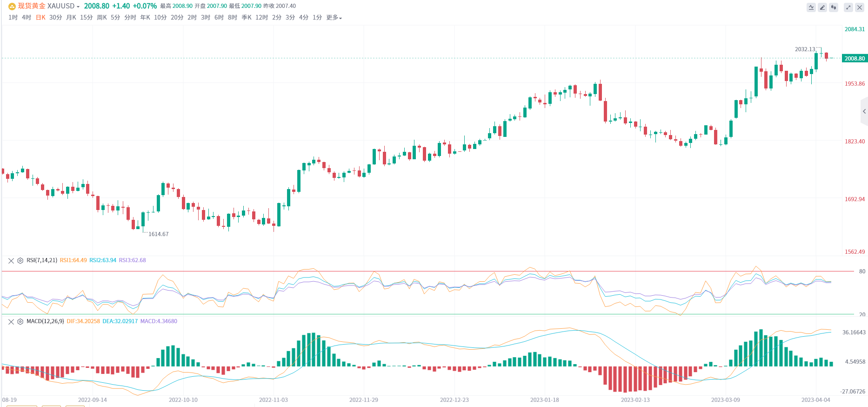Click the candlestick chart type icon
This screenshot has width=868, height=407.
pyautogui.click(x=834, y=7)
